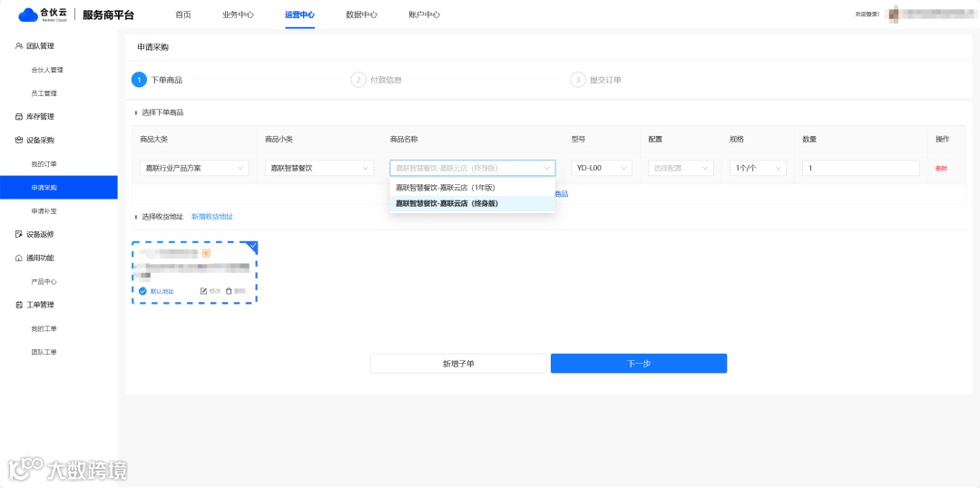This screenshot has width=980, height=488.
Task: Click step 3 circle 提交订单
Action: (x=578, y=80)
